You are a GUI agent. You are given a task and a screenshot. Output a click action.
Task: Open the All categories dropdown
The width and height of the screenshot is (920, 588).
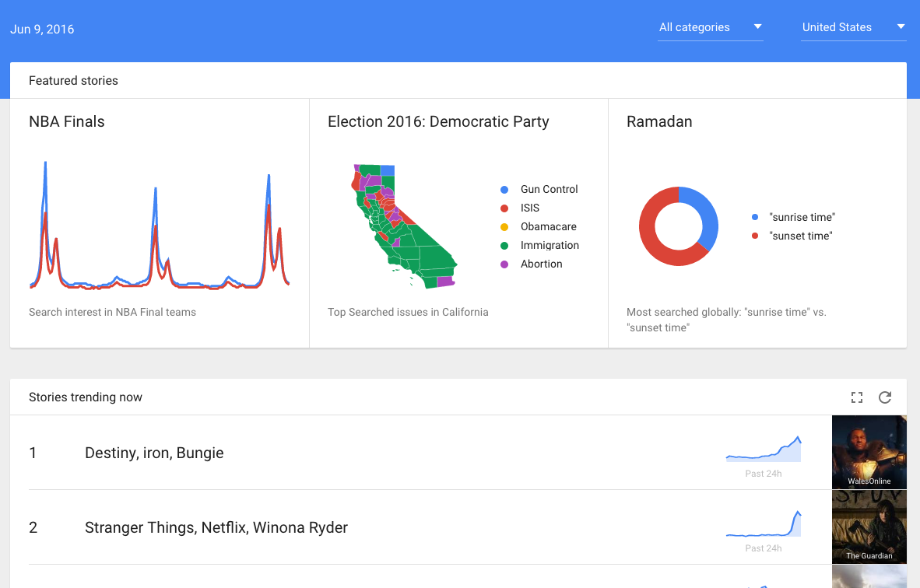[709, 27]
